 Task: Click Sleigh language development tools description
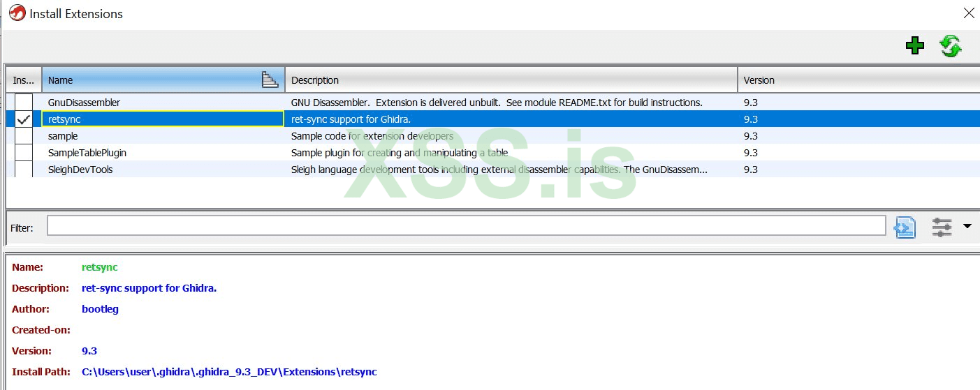tap(499, 170)
